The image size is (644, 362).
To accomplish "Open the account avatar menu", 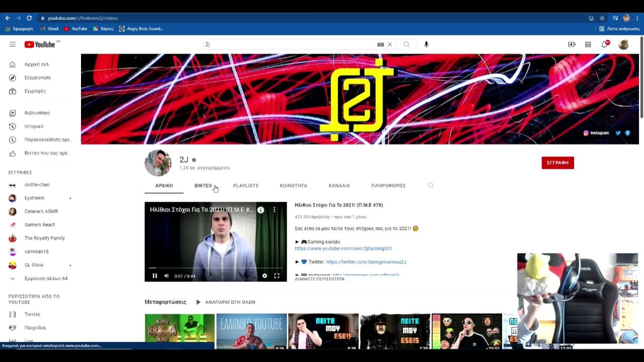I will click(x=623, y=44).
